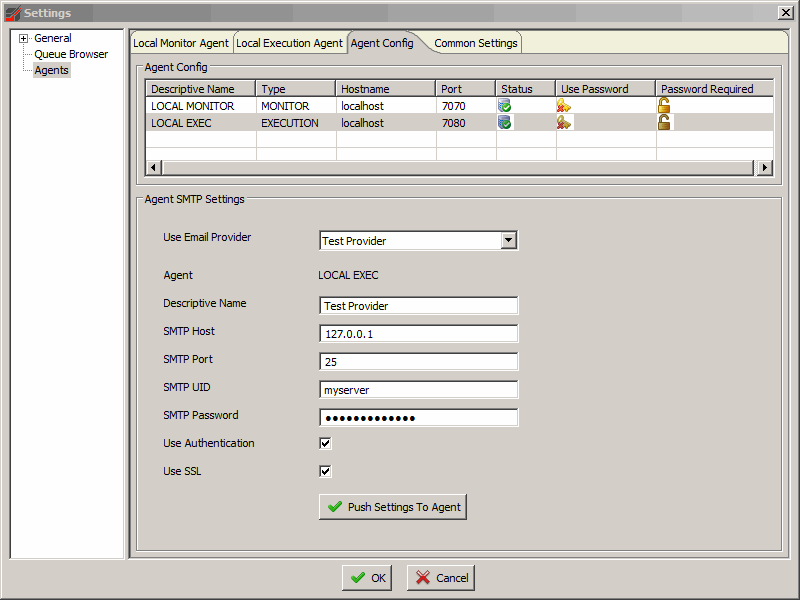The width and height of the screenshot is (800, 600).
Task: Open the Use Email Provider dropdown
Action: tap(508, 240)
